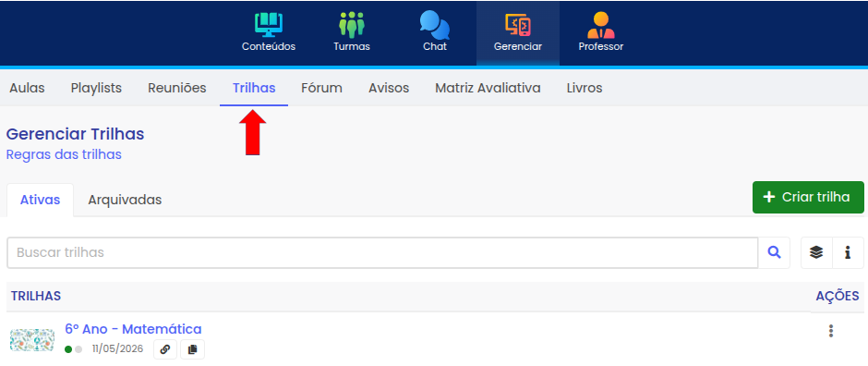Open the Regras das trilhas link
This screenshot has height=366, width=868.
pos(64,154)
